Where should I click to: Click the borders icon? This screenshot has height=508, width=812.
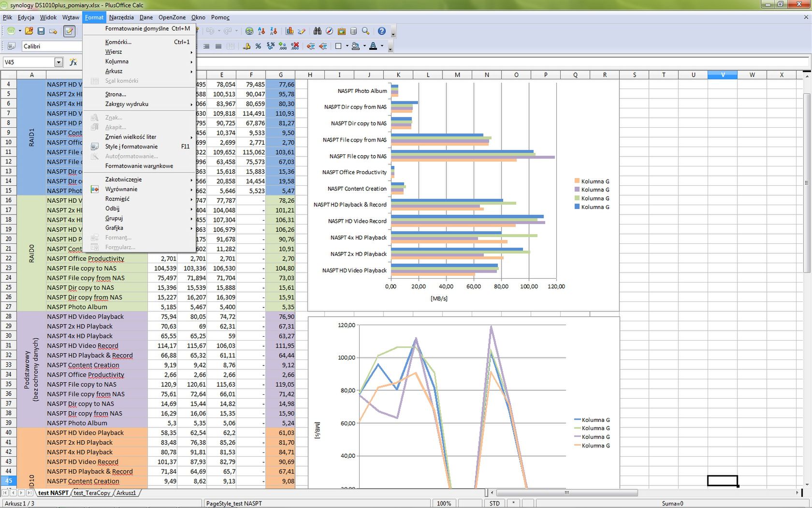338,46
